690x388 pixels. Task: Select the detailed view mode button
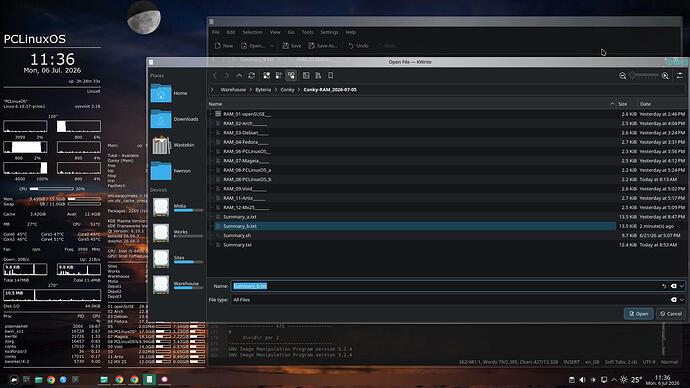click(291, 76)
